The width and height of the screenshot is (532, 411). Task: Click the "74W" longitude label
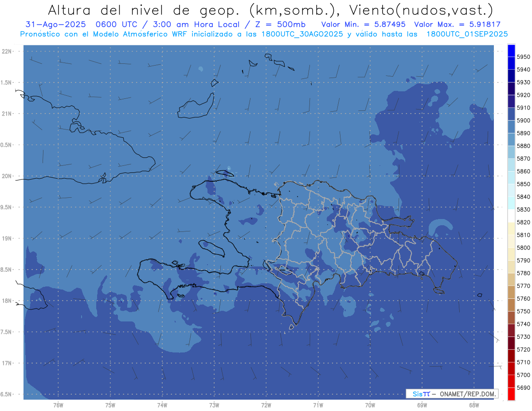[x=162, y=405]
